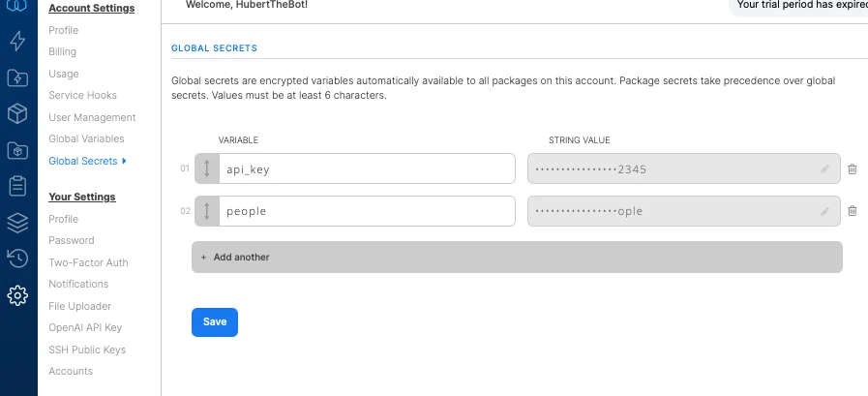This screenshot has width=868, height=396.
Task: Edit the people value with pencil icon
Action: (x=824, y=211)
